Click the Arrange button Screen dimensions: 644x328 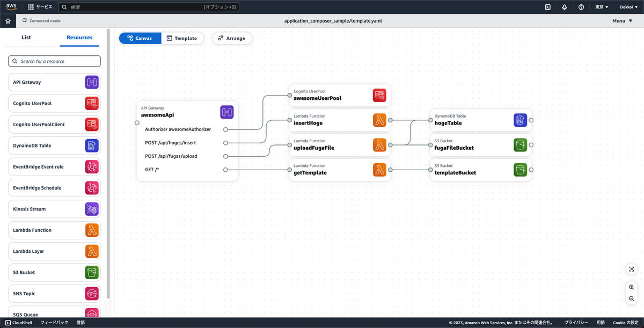click(232, 38)
